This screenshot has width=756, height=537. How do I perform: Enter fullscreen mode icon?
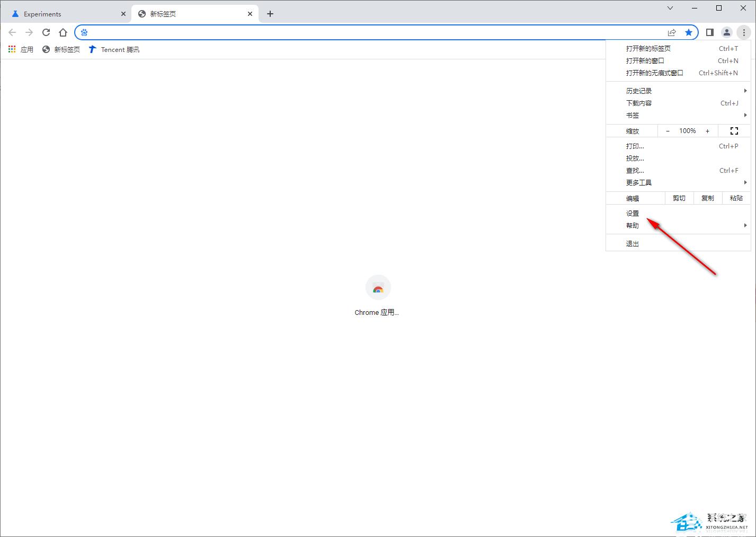[734, 131]
